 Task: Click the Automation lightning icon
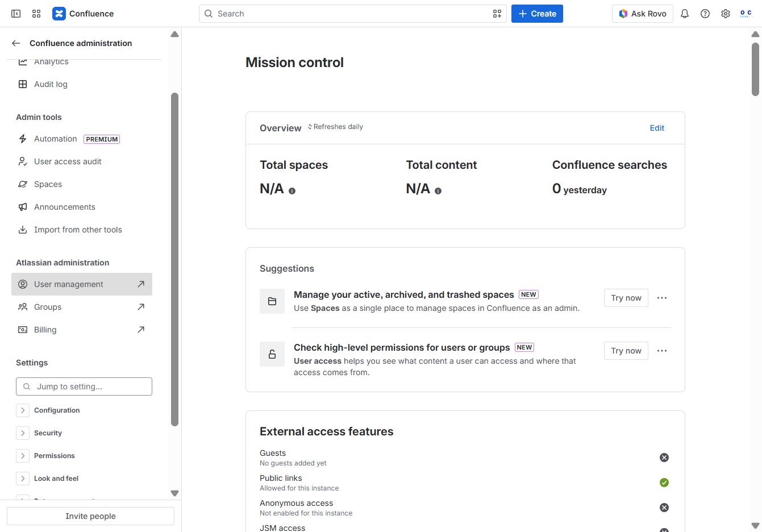point(23,139)
